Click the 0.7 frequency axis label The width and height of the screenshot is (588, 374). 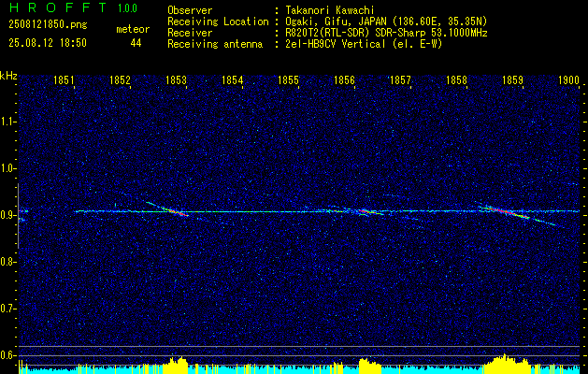(7, 309)
